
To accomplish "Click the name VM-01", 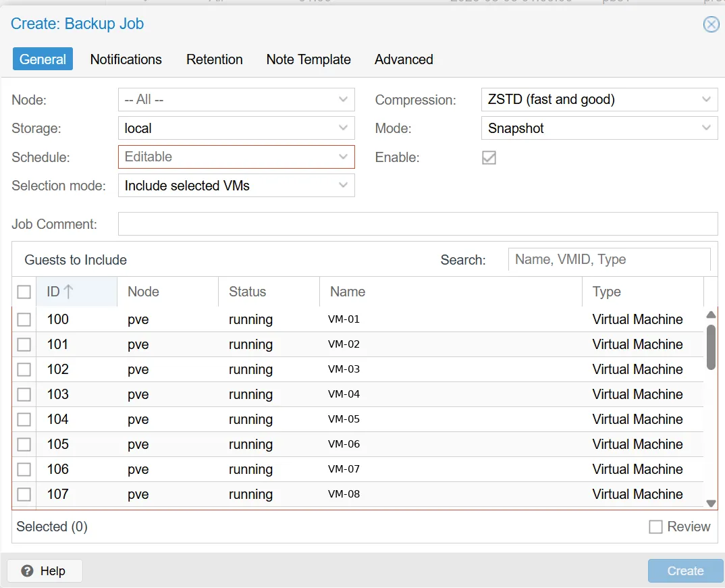I will [x=344, y=319].
